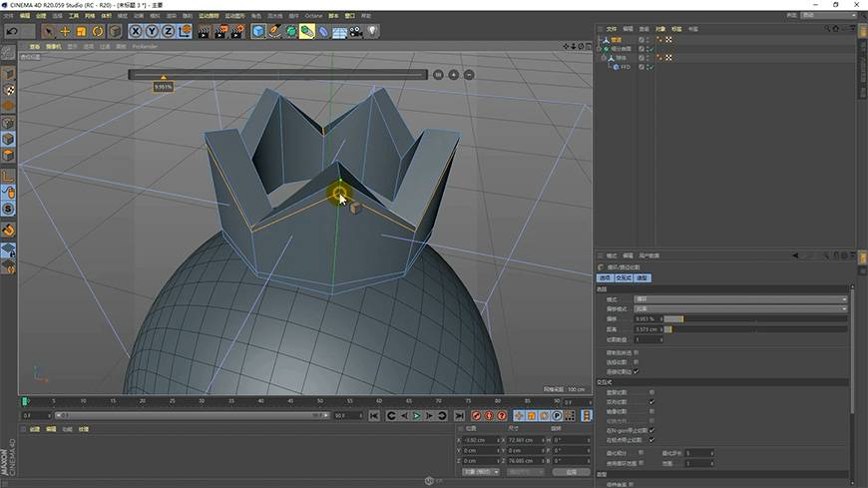Image resolution: width=868 pixels, height=488 pixels.
Task: Click the Record Active Objects button
Action: point(476,416)
